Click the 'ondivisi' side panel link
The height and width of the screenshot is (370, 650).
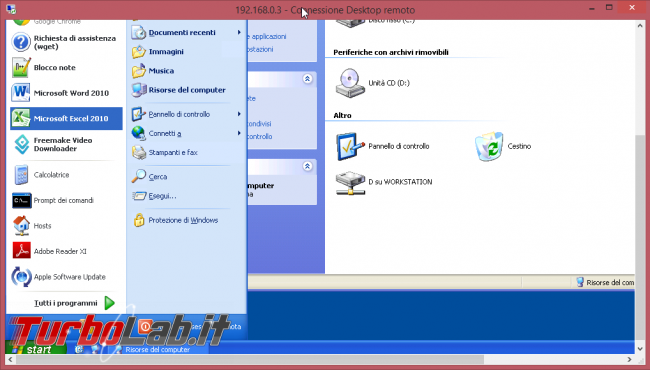click(x=260, y=123)
